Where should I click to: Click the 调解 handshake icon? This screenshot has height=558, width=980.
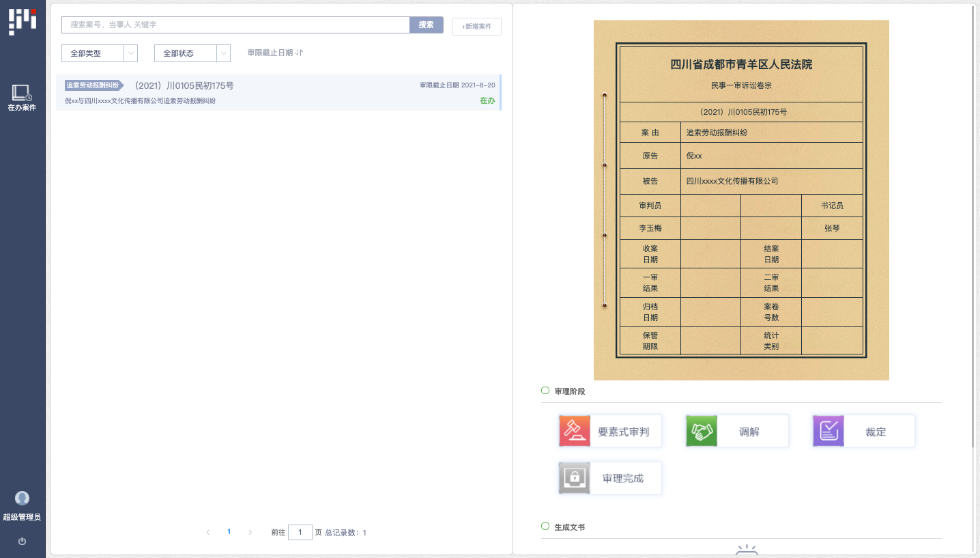[x=702, y=431]
